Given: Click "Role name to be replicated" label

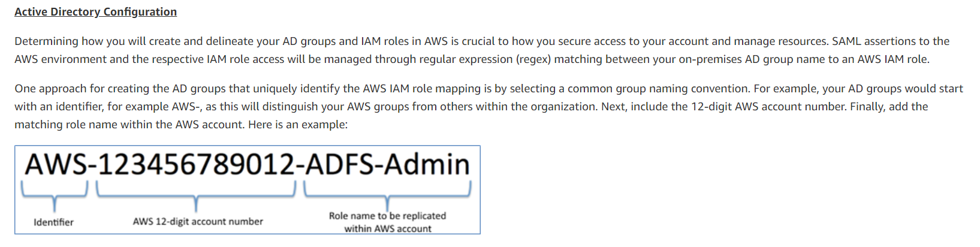Looking at the screenshot, I should pos(387,216).
